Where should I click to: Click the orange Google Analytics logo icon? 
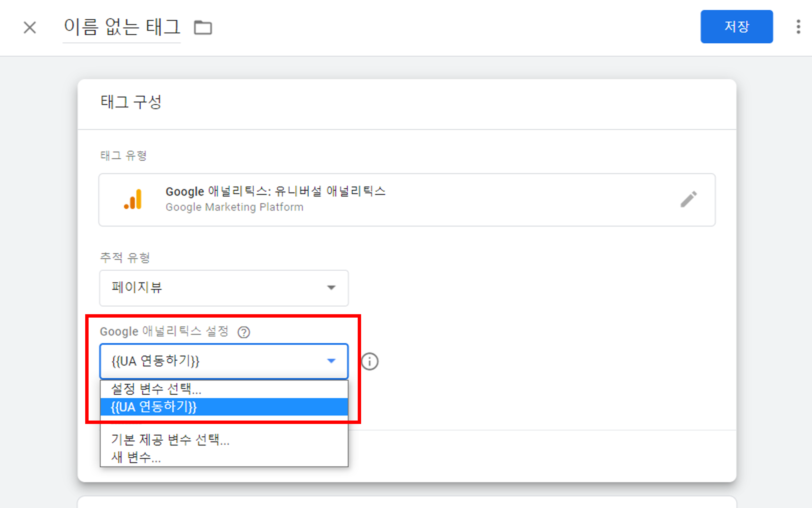pyautogui.click(x=133, y=199)
